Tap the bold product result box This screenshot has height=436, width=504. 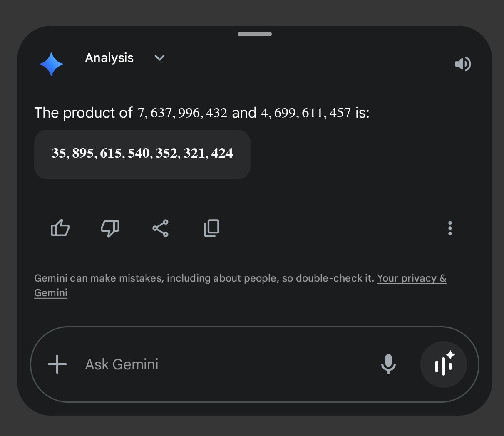click(x=142, y=154)
